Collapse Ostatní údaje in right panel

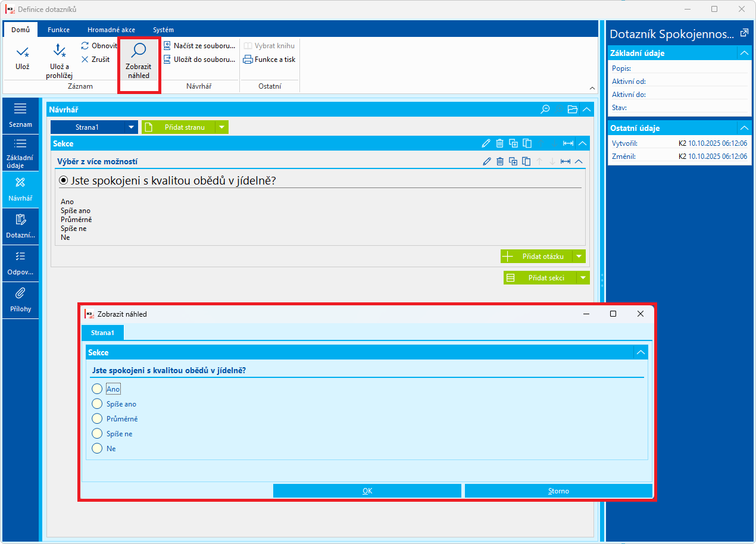point(744,128)
